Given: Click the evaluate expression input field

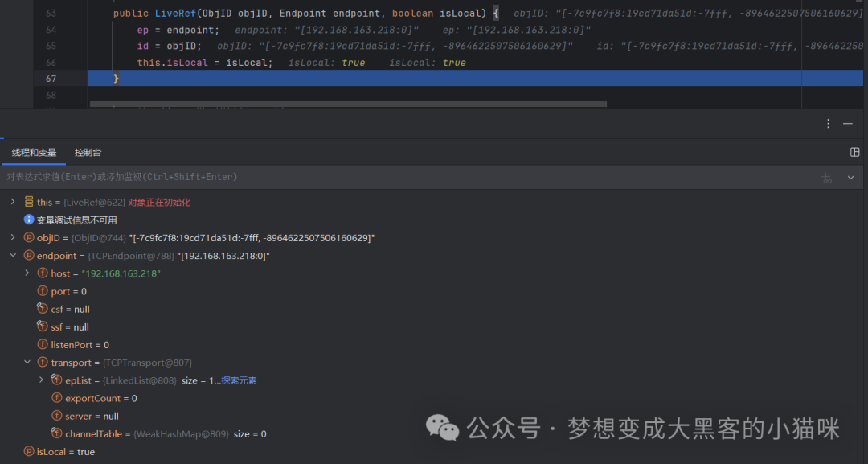Looking at the screenshot, I should pos(410,177).
